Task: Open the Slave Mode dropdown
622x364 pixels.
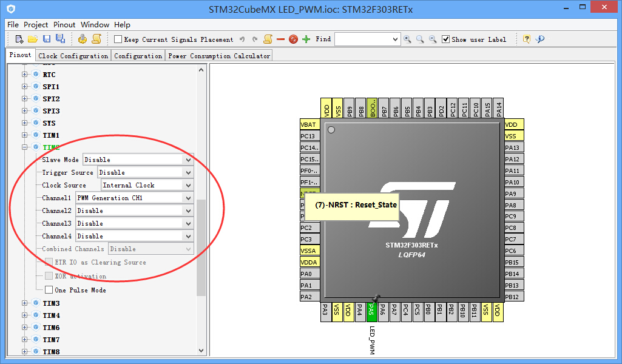Action: [189, 160]
